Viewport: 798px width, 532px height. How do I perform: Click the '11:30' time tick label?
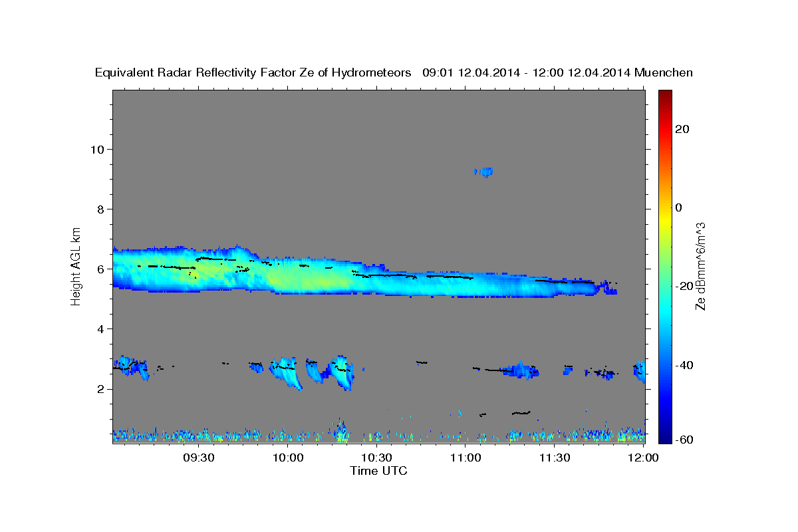pos(554,458)
